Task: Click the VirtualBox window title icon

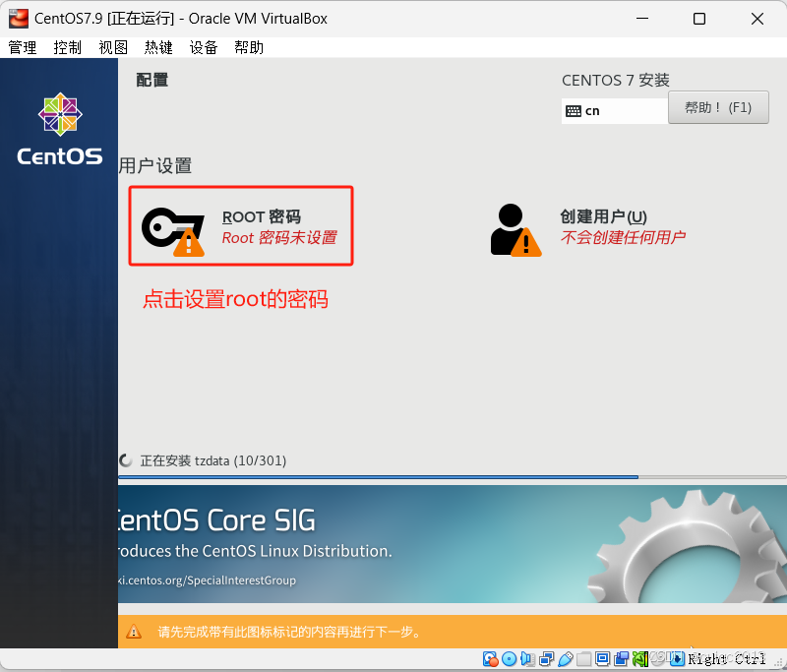Action: pyautogui.click(x=19, y=19)
